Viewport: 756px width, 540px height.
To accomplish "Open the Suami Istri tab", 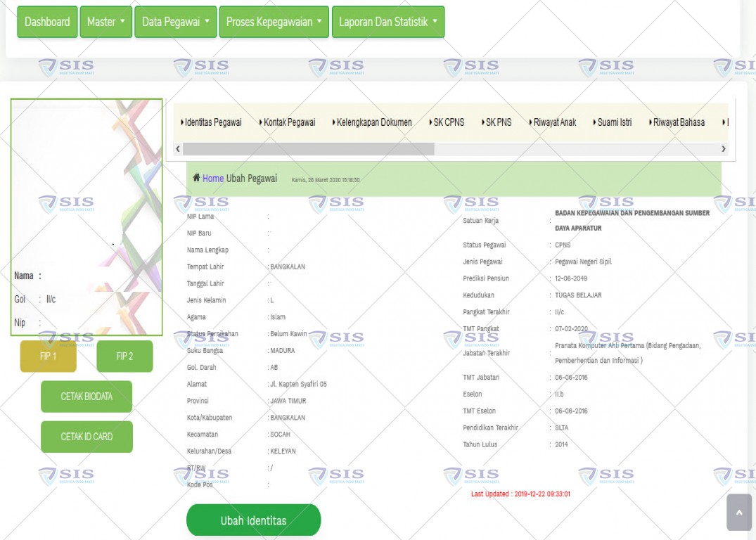I will point(613,122).
